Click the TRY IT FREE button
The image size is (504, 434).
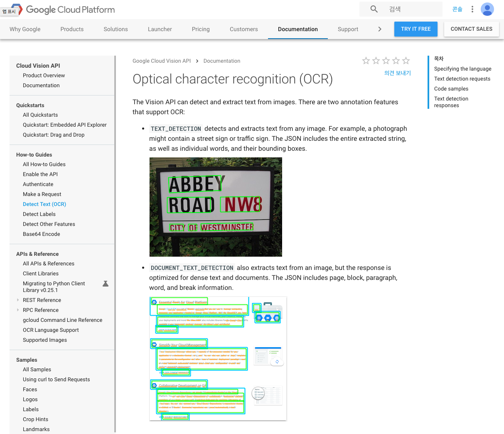click(x=416, y=29)
